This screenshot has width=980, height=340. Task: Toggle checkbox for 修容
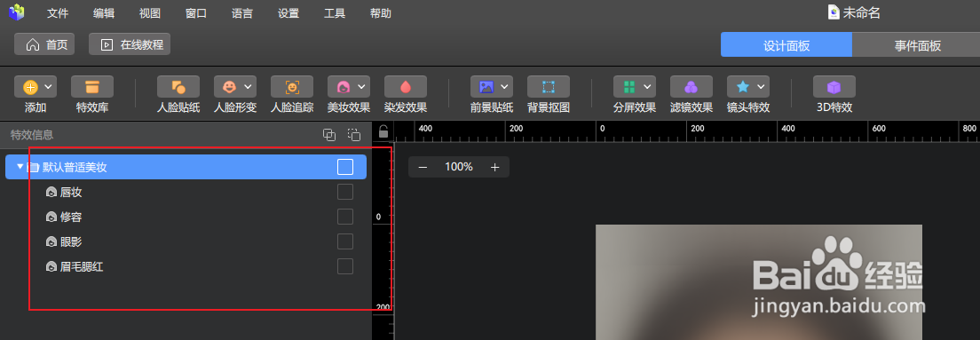345,217
